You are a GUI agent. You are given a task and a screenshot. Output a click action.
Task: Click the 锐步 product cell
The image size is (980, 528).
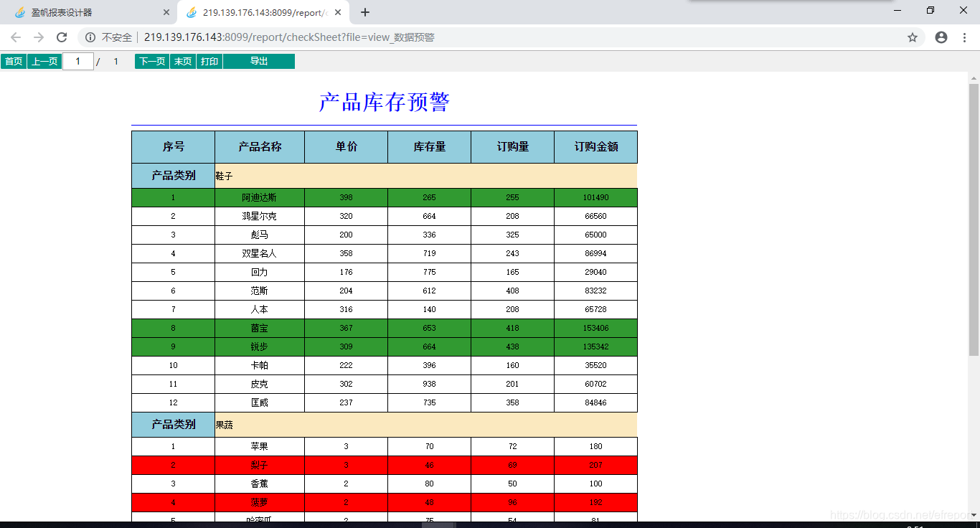point(260,346)
